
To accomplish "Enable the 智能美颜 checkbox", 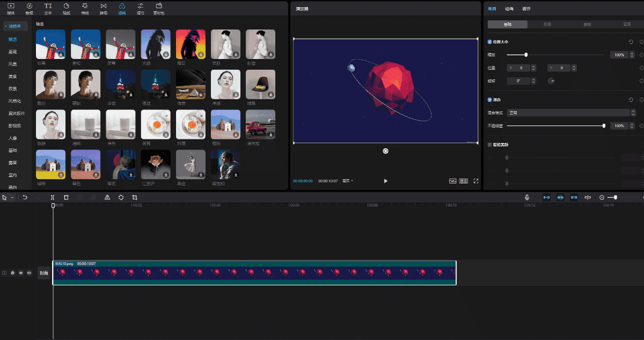I will click(489, 145).
